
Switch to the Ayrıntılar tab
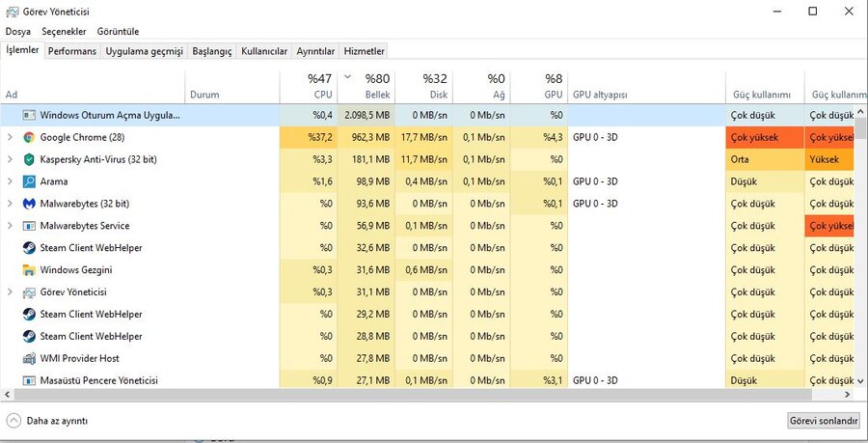[315, 51]
